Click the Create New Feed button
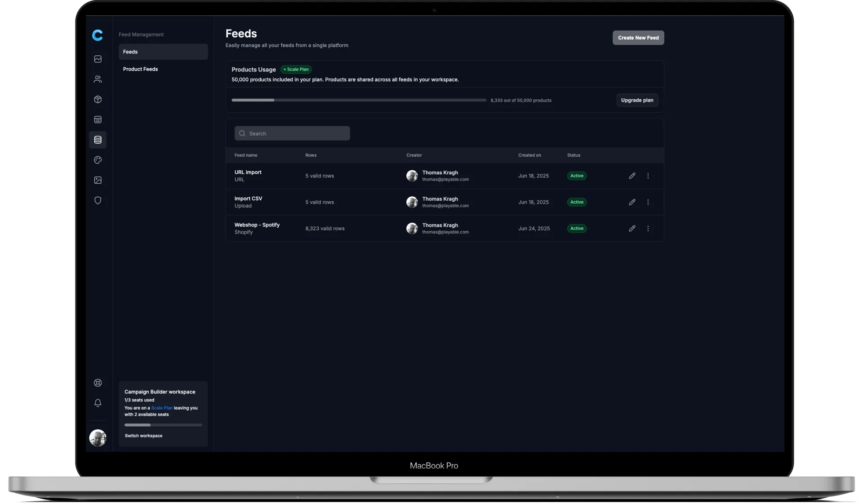863x504 pixels. (x=638, y=38)
